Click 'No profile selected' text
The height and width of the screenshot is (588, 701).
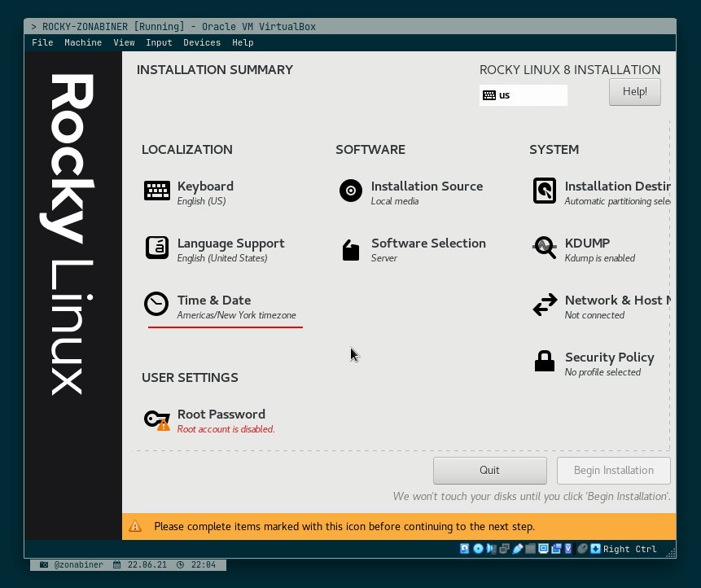pyautogui.click(x=602, y=372)
